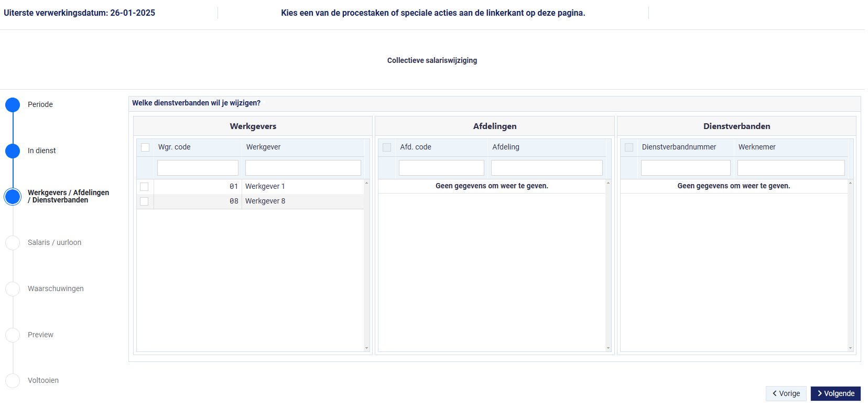Open the Voltooien step label
Screen dimensions: 868x417
43,380
